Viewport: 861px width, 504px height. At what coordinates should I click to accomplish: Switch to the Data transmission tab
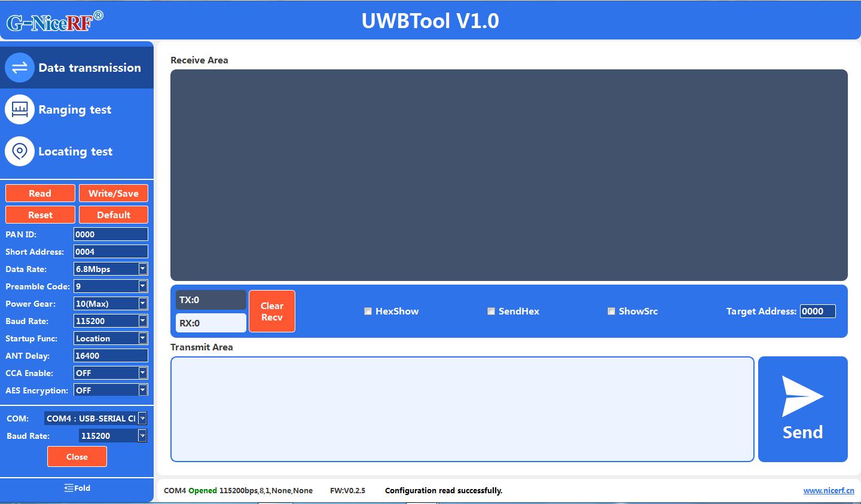pyautogui.click(x=77, y=68)
